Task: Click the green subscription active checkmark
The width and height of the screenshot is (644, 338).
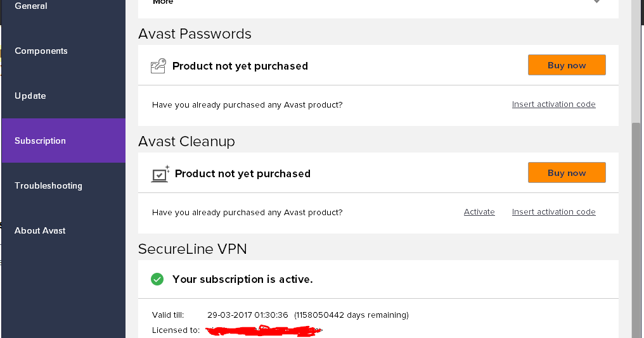Action: (157, 279)
